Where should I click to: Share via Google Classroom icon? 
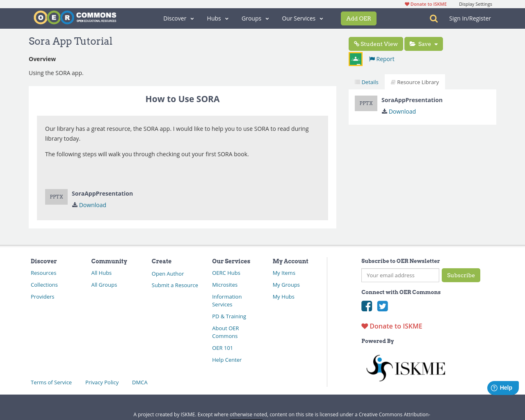coord(356,59)
